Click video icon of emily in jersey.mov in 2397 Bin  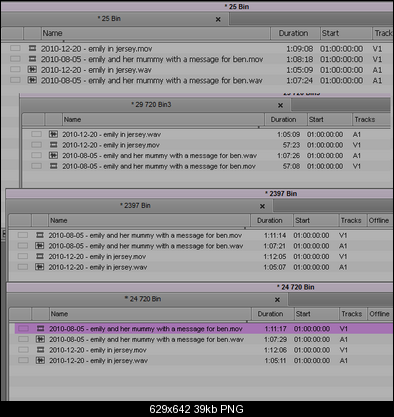(40, 256)
